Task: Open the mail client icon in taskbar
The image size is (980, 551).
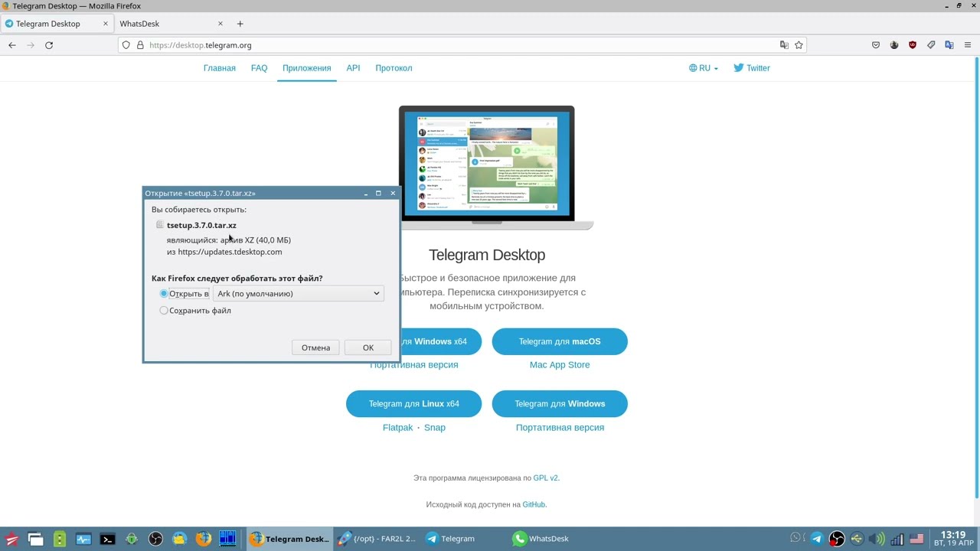Action: point(179,539)
